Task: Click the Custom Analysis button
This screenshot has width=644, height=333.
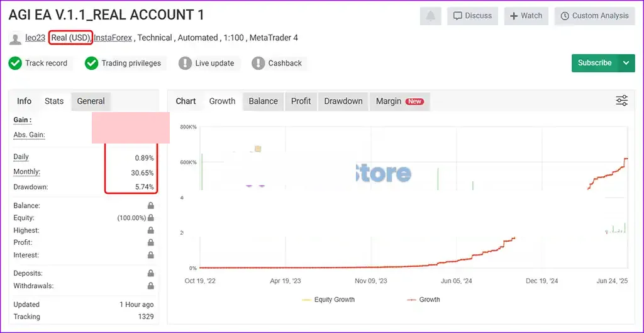Action: click(x=595, y=16)
